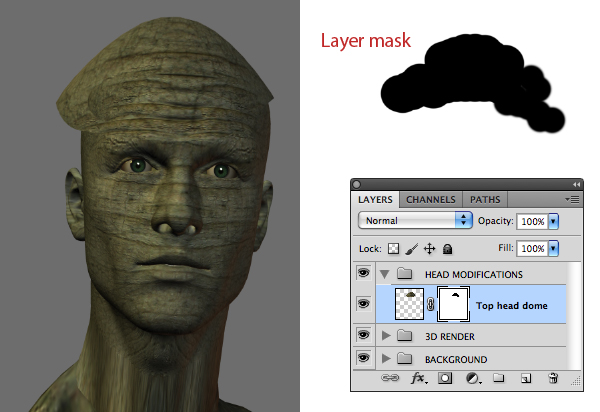Click chain link between thumbnail and mask
Screen dimensions: 600x412
pos(430,305)
